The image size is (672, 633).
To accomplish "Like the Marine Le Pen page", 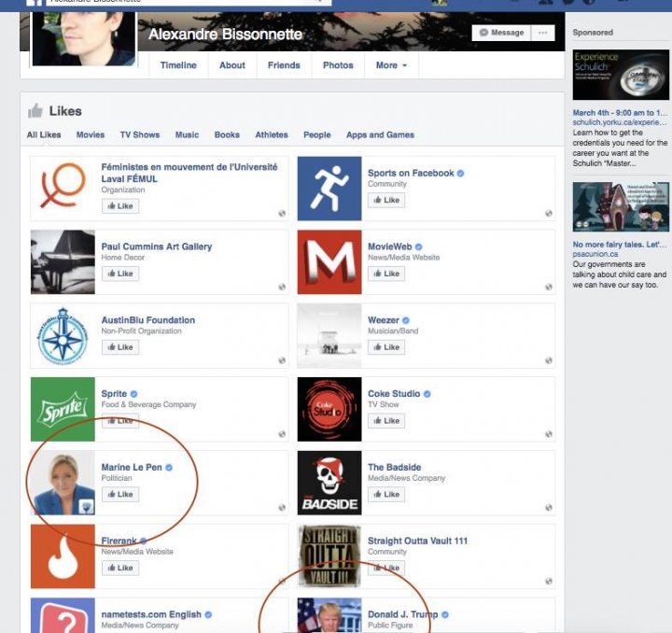I will 120,494.
